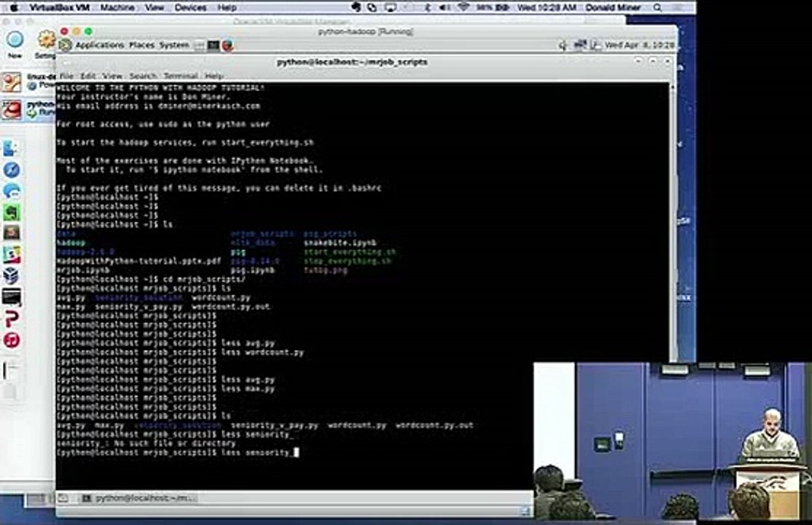
Task: Open the Apple menu
Action: click(14, 7)
